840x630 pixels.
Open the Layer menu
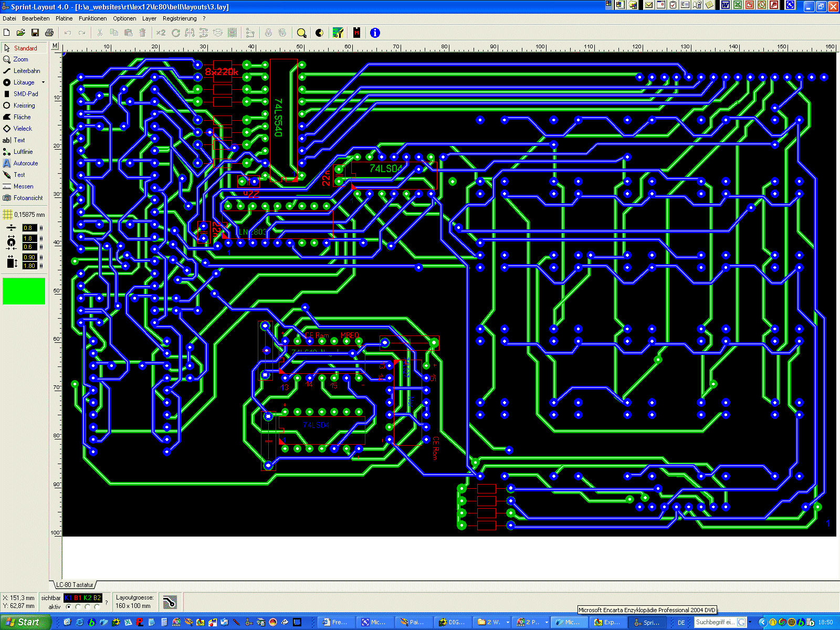[x=149, y=18]
